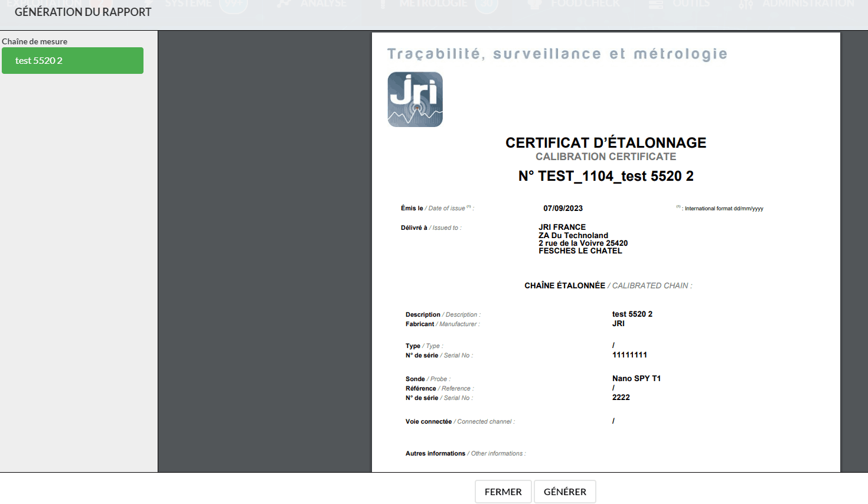This screenshot has height=504, width=868.
Task: Click the 'Délivré à / Issued to' label
Action: (x=431, y=227)
